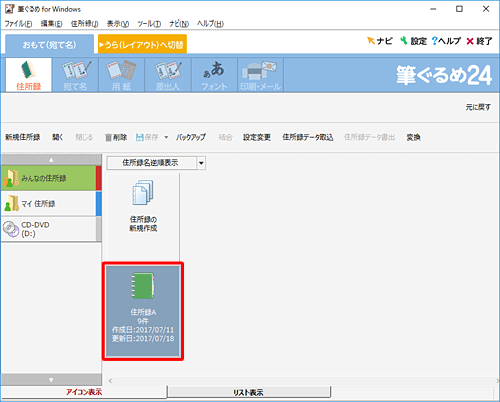
Task: Select the 住所録 address book icon tab
Action: 29,75
